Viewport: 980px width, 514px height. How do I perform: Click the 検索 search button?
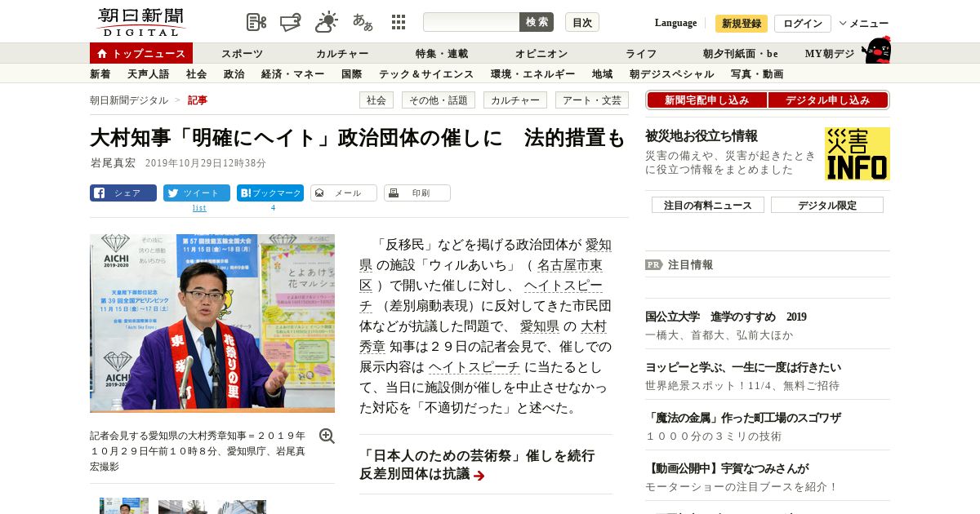(537, 22)
